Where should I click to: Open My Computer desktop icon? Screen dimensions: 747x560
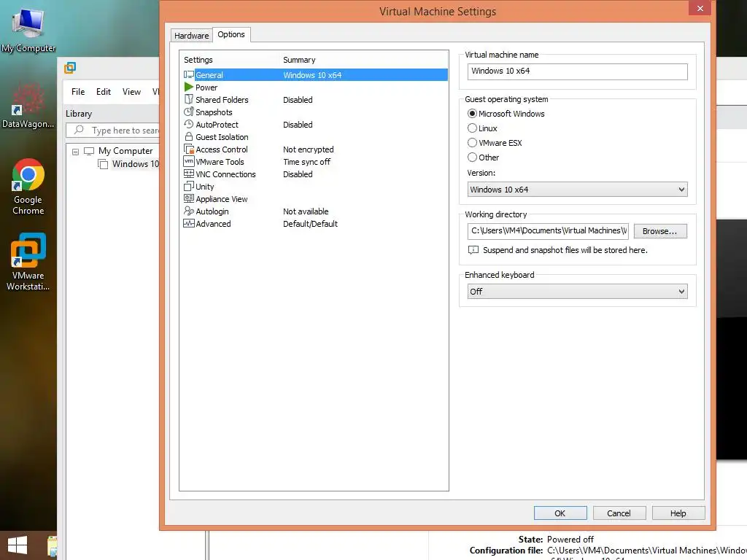click(28, 29)
